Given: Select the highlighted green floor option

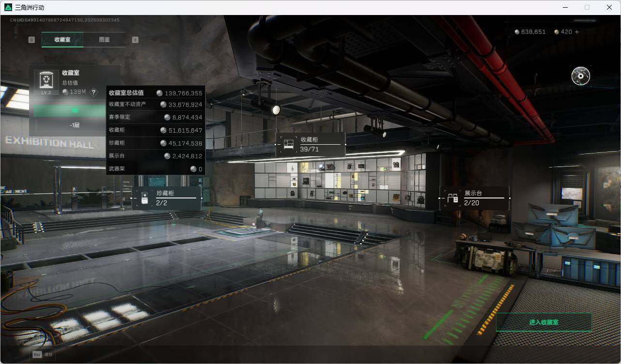Looking at the screenshot, I should (70, 111).
